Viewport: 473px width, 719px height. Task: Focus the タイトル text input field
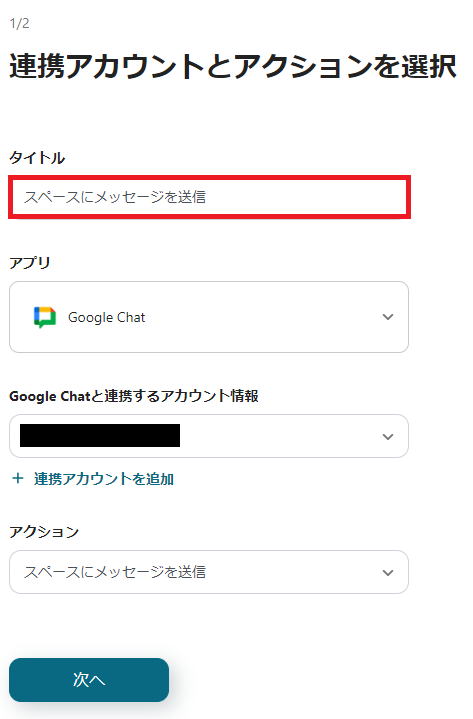pyautogui.click(x=209, y=197)
